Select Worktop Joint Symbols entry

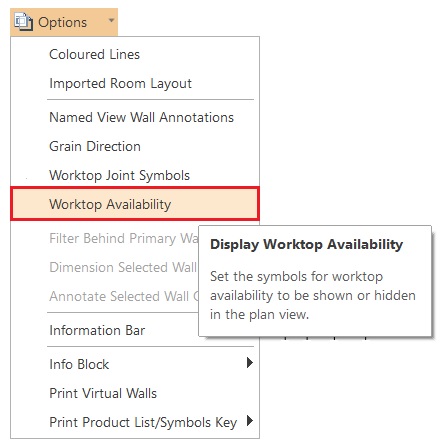(x=135, y=175)
